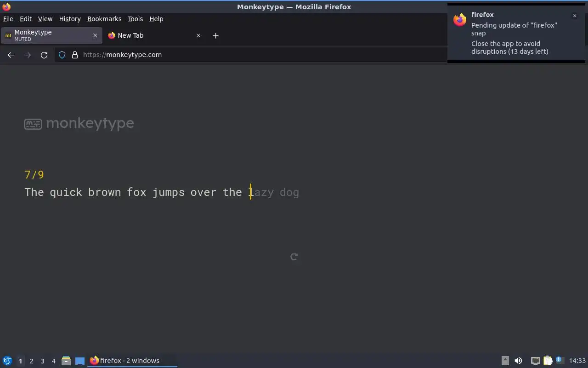
Task: Click the firefox notification icon
Action: 460,20
